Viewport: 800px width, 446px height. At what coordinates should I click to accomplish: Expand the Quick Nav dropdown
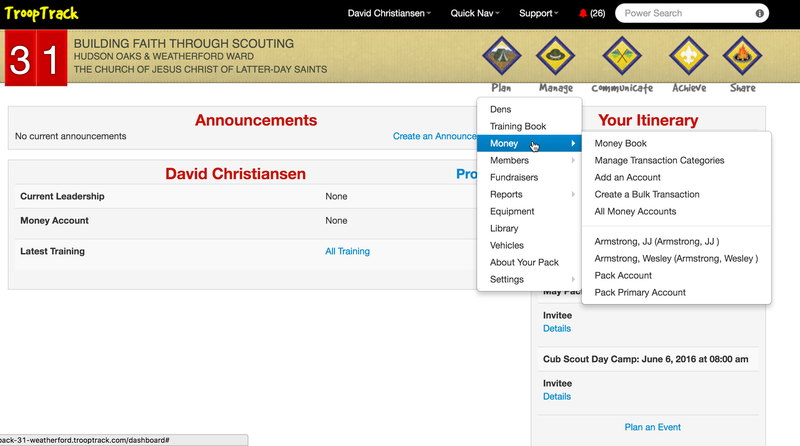point(474,13)
